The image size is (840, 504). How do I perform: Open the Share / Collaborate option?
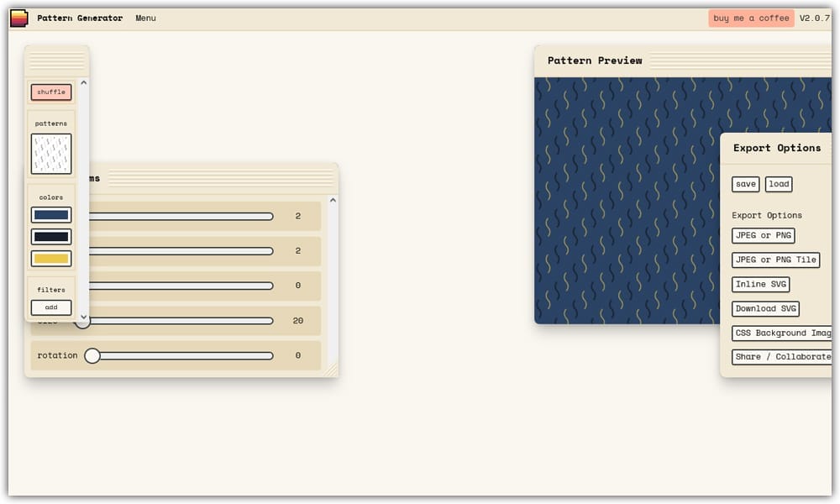pyautogui.click(x=780, y=357)
